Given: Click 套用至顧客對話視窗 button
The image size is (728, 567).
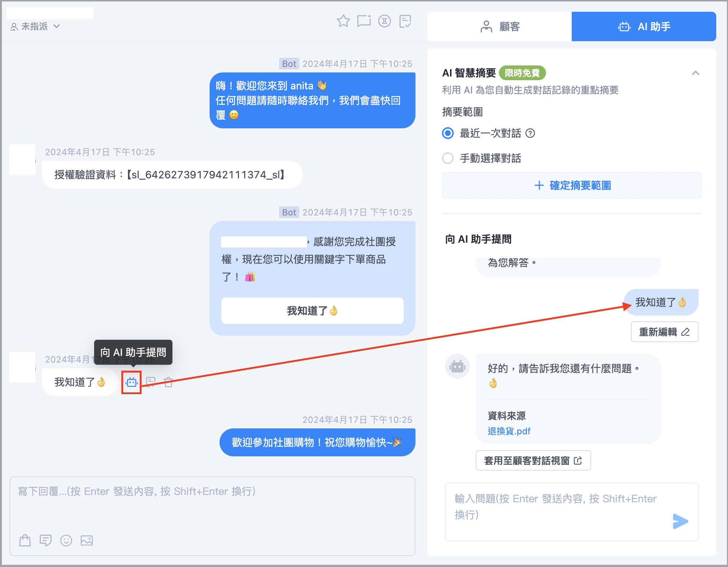Looking at the screenshot, I should [x=533, y=460].
